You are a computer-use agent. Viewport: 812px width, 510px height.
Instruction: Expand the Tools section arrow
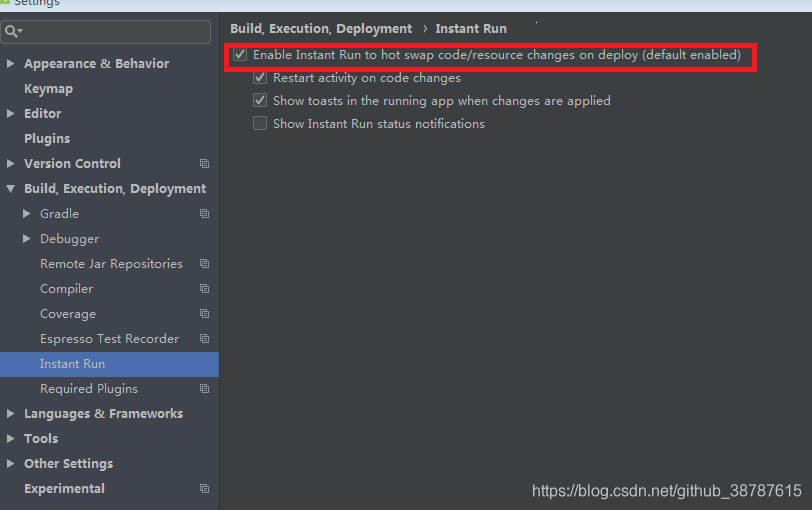(10, 439)
